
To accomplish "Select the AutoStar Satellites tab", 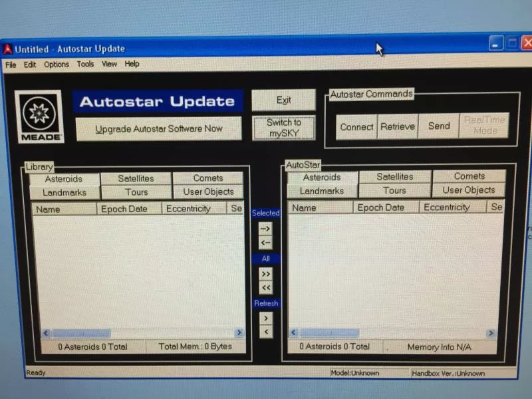I will point(395,177).
